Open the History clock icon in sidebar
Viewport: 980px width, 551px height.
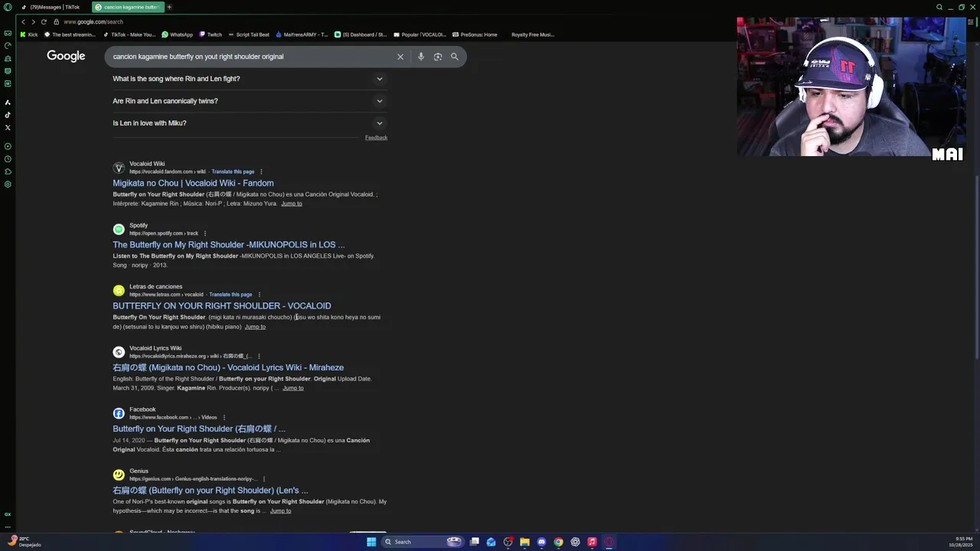[x=8, y=159]
